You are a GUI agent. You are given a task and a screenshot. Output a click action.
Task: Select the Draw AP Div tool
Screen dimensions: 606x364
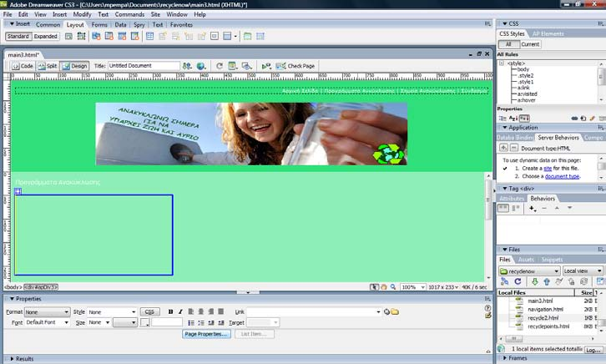tap(81, 37)
